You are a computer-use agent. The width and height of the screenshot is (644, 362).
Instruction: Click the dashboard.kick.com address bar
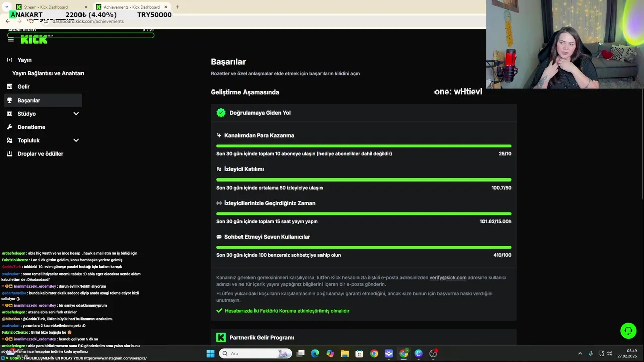pos(88,21)
